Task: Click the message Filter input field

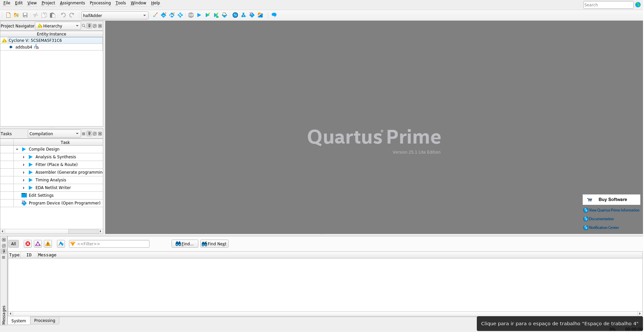Action: point(109,244)
